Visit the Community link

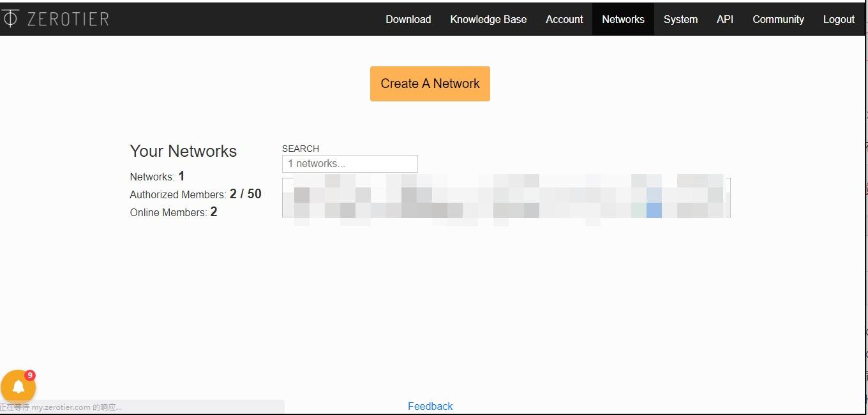click(x=778, y=19)
